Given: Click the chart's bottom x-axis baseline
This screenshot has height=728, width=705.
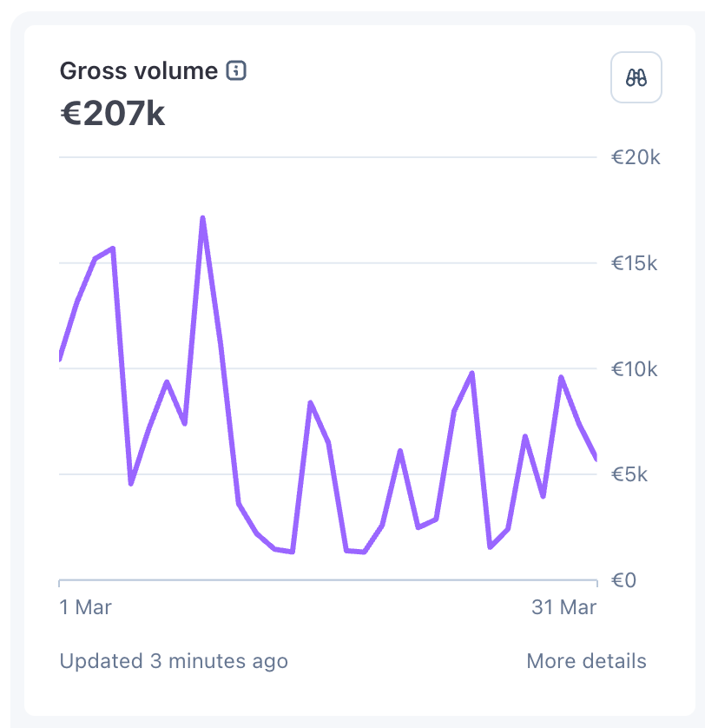Looking at the screenshot, I should [327, 580].
